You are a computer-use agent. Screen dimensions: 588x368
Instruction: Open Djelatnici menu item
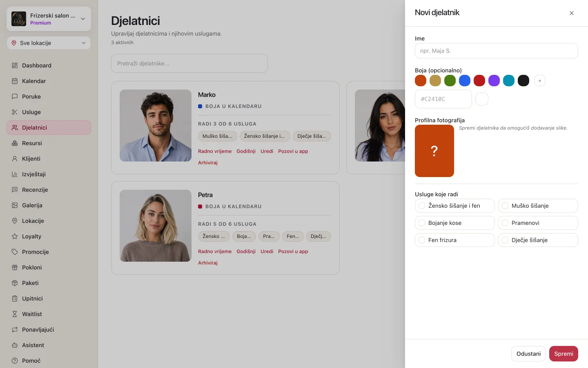(49, 128)
